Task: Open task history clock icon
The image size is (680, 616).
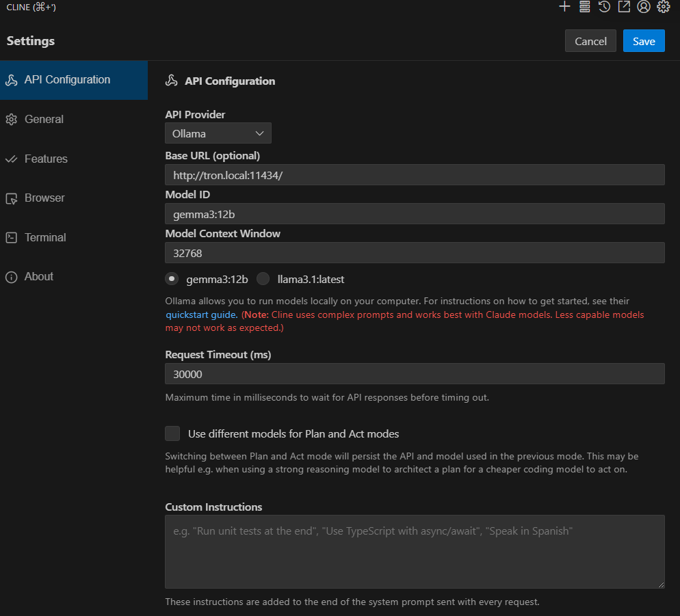Action: [604, 7]
